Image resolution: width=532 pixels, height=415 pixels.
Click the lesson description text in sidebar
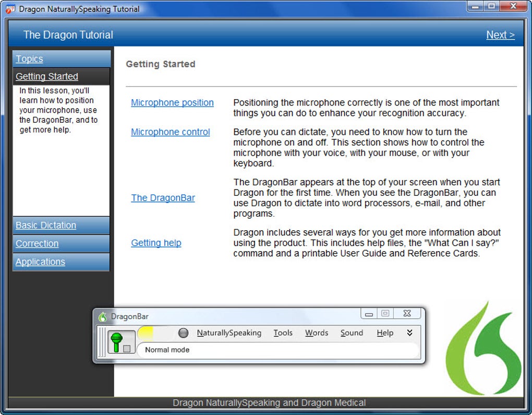[x=58, y=110]
